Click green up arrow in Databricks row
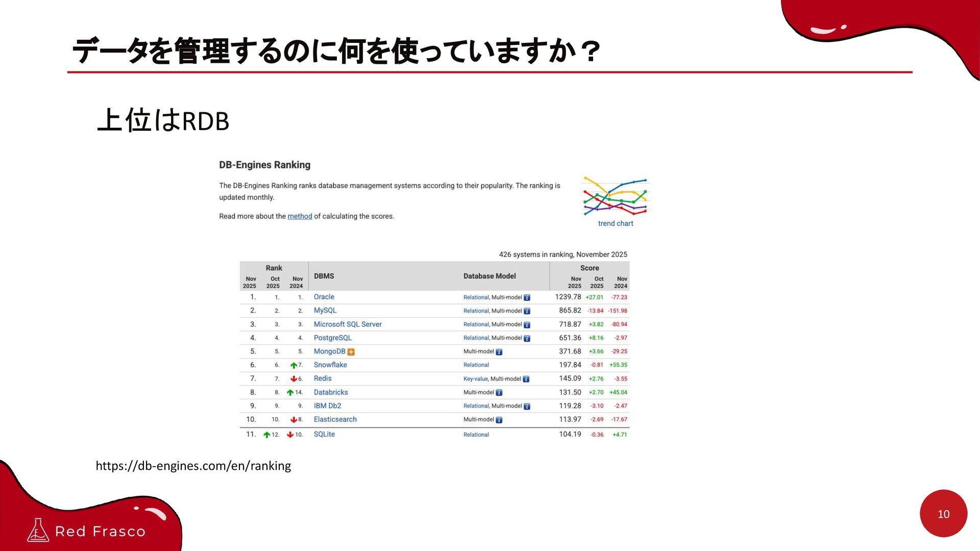Image resolution: width=980 pixels, height=551 pixels. (x=290, y=393)
